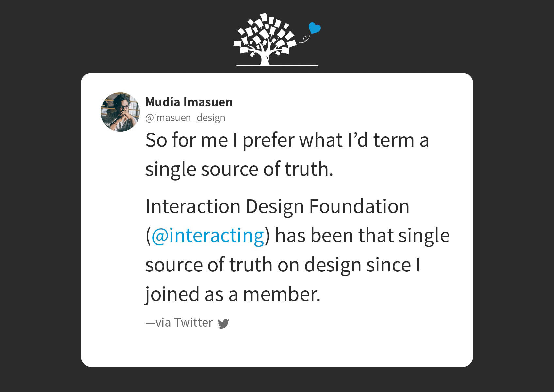
Task: Click empty space below "via Twitter" in card
Action: [x=277, y=348]
